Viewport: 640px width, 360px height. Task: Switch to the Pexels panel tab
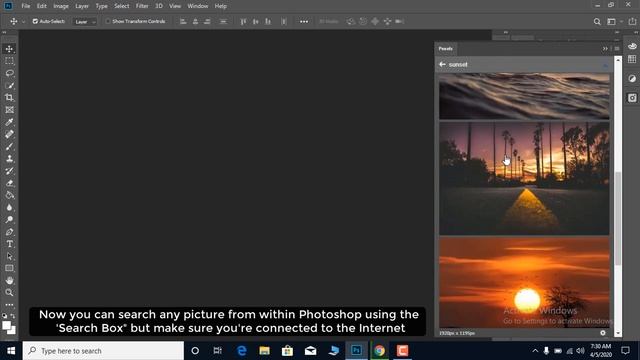click(x=446, y=49)
